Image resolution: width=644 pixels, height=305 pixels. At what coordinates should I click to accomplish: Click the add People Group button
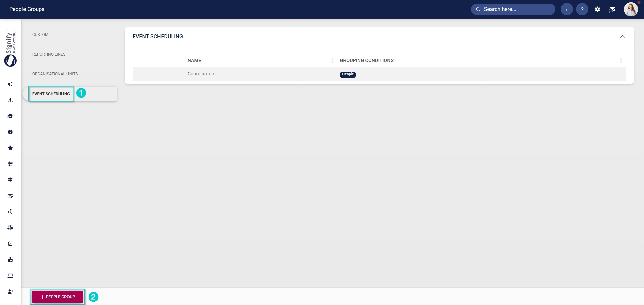coord(57,297)
